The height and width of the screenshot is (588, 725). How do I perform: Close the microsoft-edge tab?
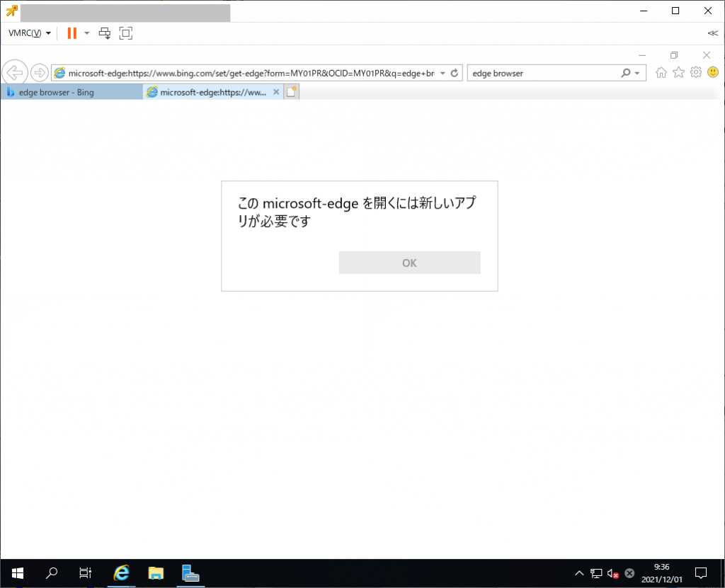[x=276, y=92]
